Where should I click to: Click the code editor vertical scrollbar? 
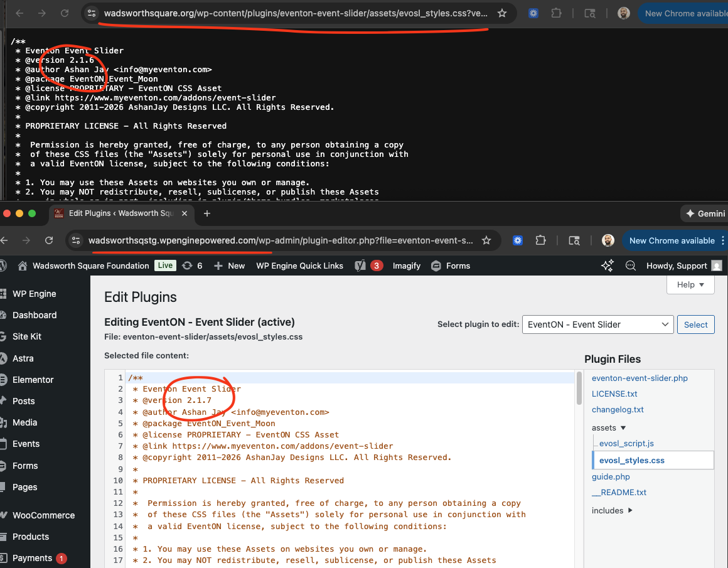point(579,389)
